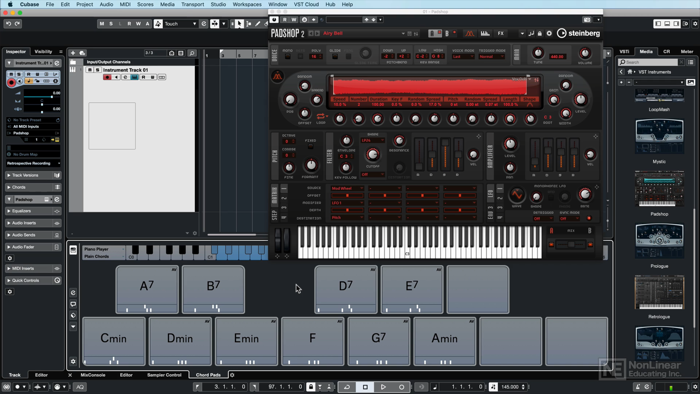The image size is (700, 394).
Task: Switch to Sampler Control tab
Action: (164, 375)
